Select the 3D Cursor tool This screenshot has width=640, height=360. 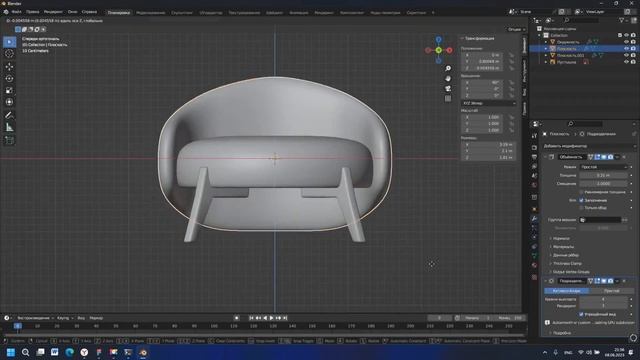[x=9, y=53]
